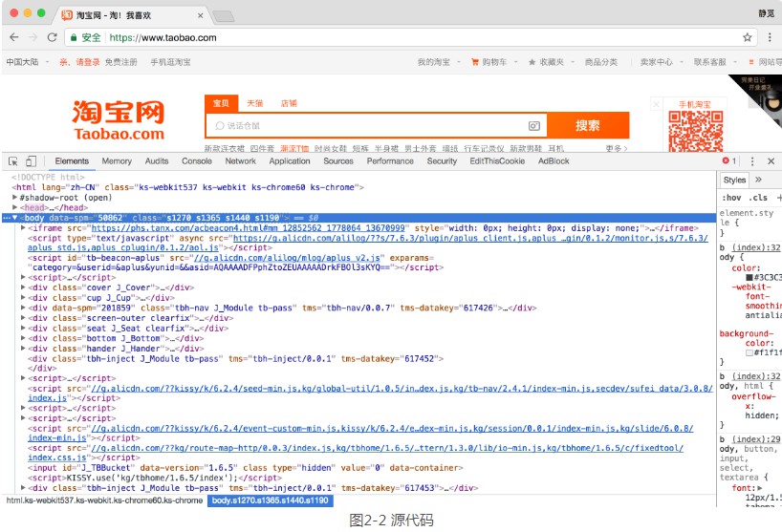The height and width of the screenshot is (532, 782).
Task: Expand div class screen-outer clearfix
Action: [x=23, y=318]
